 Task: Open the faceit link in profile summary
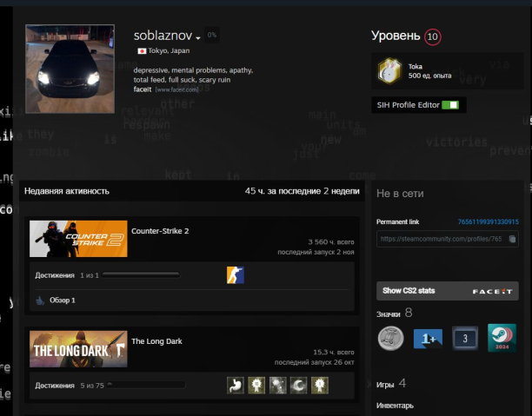click(143, 89)
